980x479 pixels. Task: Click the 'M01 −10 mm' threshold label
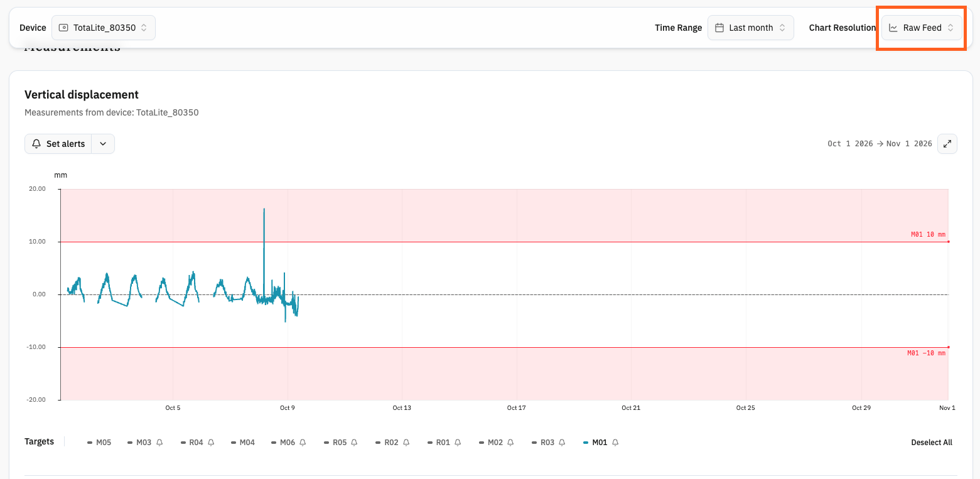tap(926, 353)
